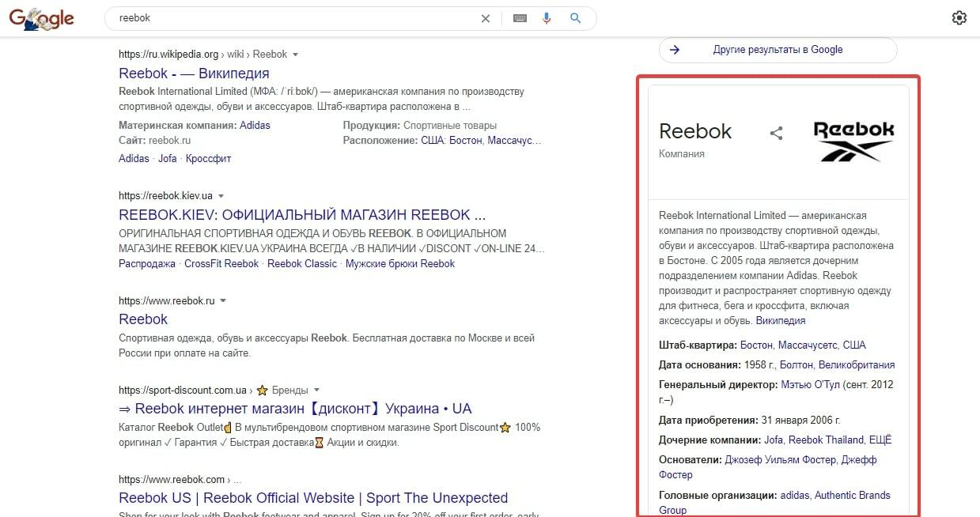
Task: Click Reebok Thailand subsidiary link
Action: (827, 440)
